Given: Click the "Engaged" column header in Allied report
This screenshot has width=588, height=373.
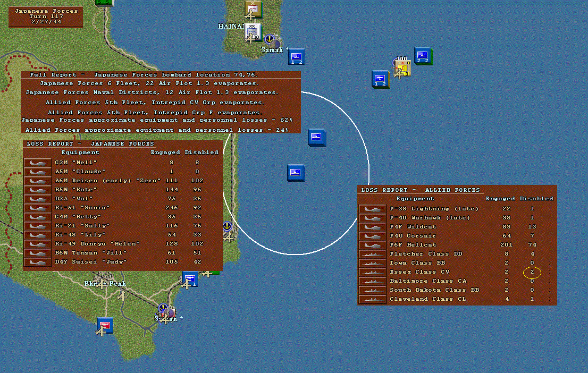Looking at the screenshot, I should point(500,199).
